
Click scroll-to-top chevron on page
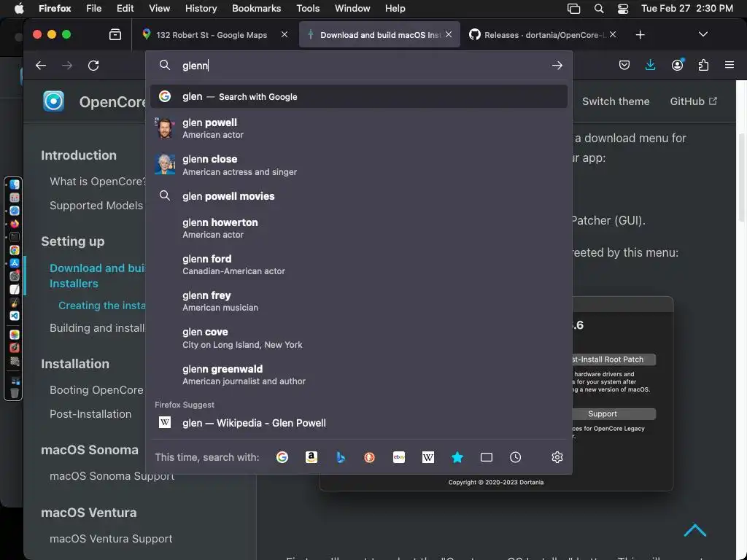(695, 530)
